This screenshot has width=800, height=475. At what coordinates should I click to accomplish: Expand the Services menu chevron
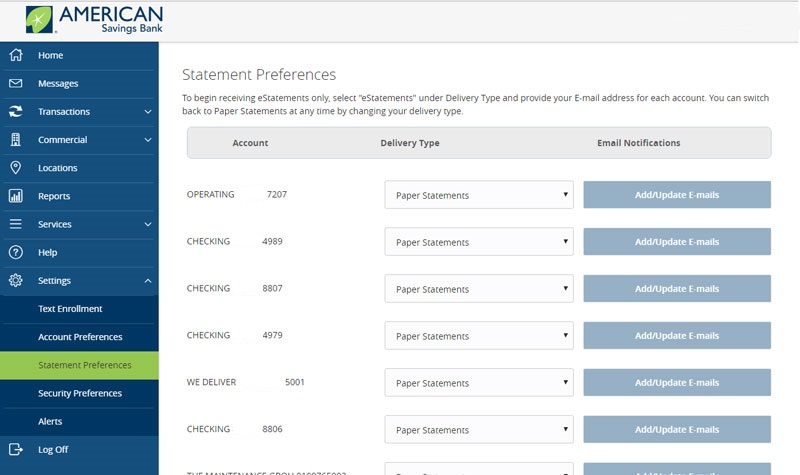(147, 224)
